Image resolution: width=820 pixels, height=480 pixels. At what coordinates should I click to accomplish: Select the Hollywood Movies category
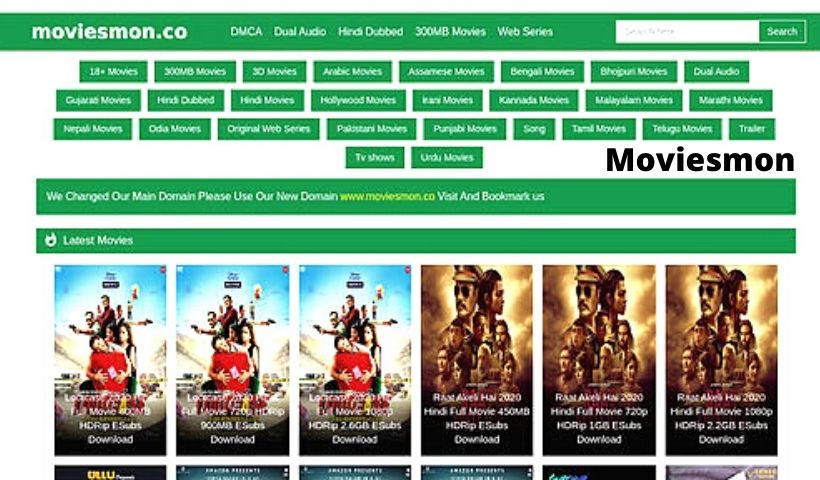(x=358, y=100)
